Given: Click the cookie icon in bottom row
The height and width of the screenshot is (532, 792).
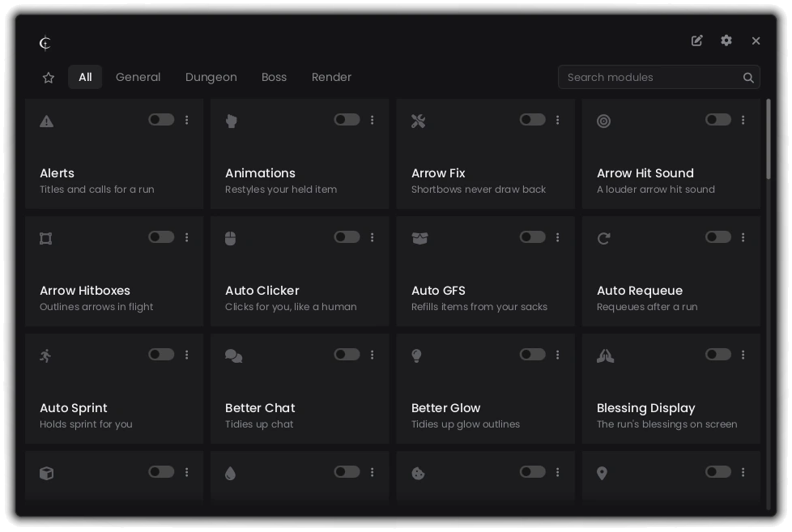Looking at the screenshot, I should coord(418,474).
